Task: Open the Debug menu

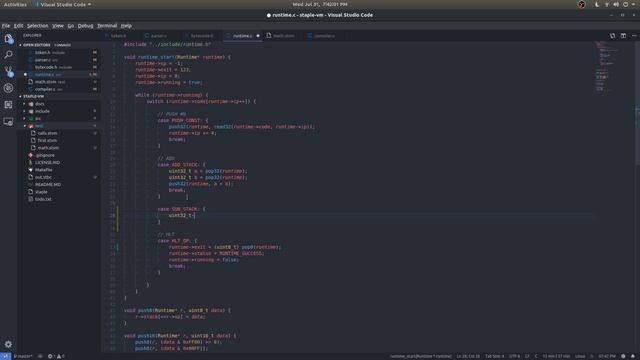Action: 85,26
